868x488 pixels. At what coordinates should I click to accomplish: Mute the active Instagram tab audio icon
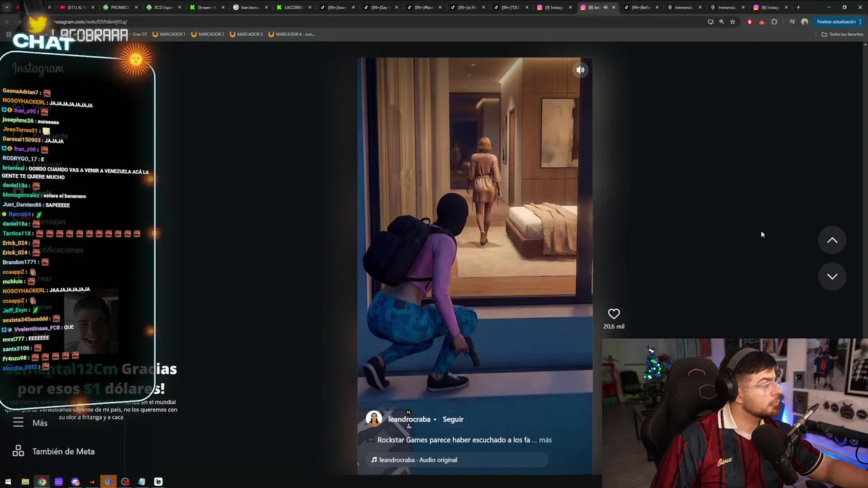[x=606, y=7]
